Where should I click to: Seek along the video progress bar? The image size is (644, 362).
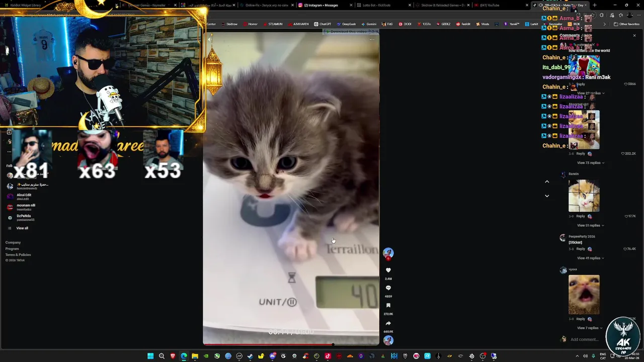[291, 344]
